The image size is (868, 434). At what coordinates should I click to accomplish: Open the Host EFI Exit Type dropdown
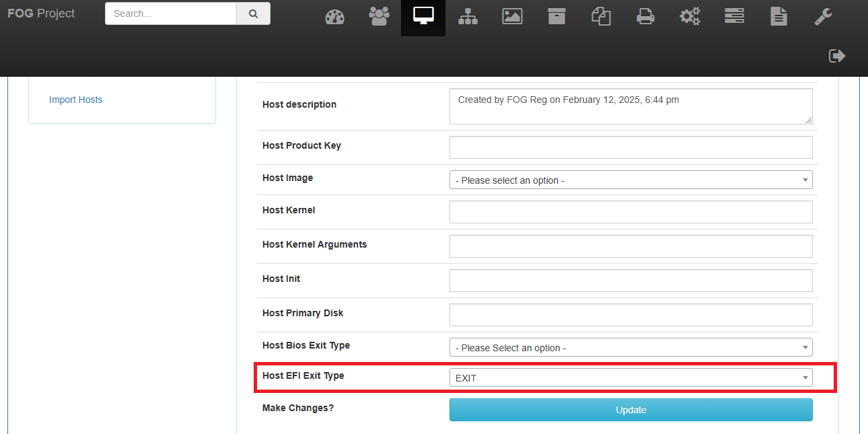630,378
